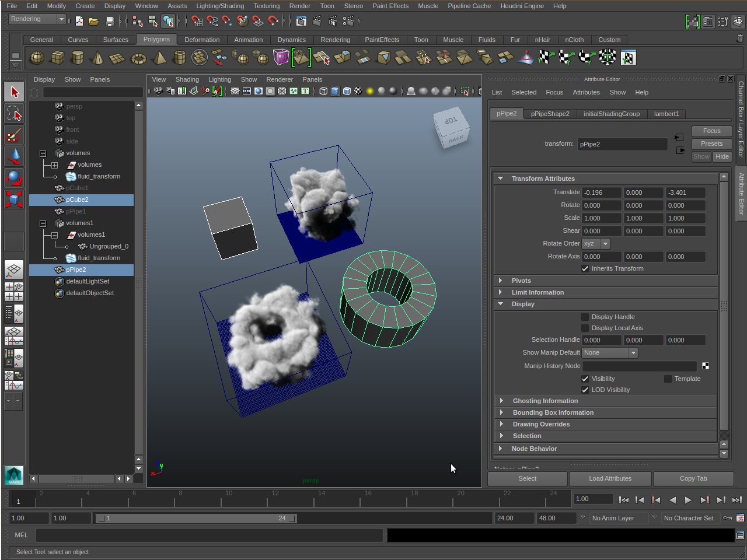Click the map button beside Manip History Node
The width and height of the screenshot is (747, 560).
tap(706, 366)
